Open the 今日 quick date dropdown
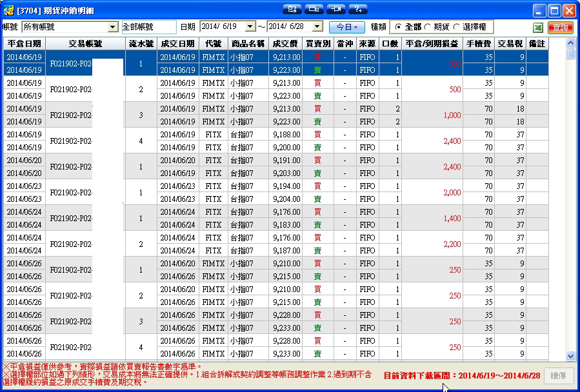The image size is (580, 392). [346, 27]
